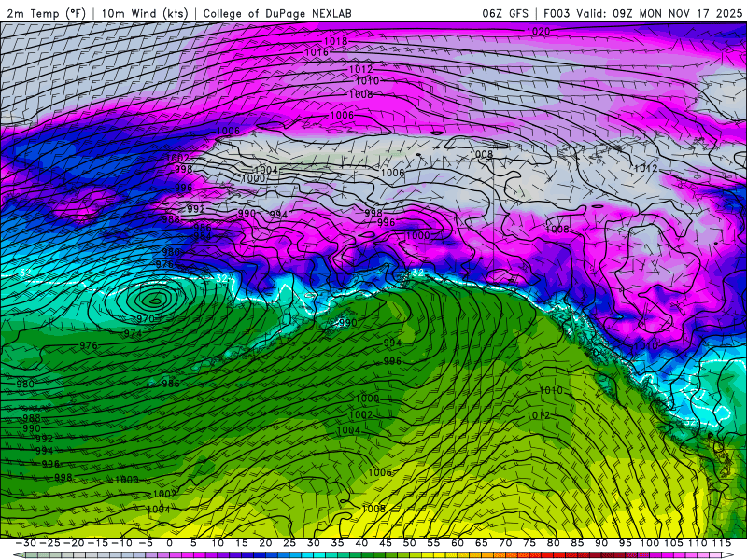Click the 1020 isobar label
The width and height of the screenshot is (747, 560).
pos(538,31)
